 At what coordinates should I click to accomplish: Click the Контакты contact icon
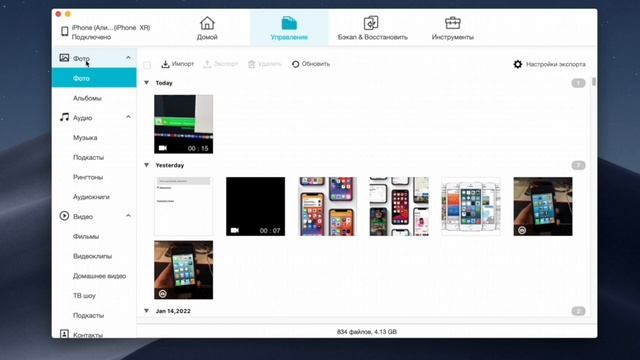(64, 334)
